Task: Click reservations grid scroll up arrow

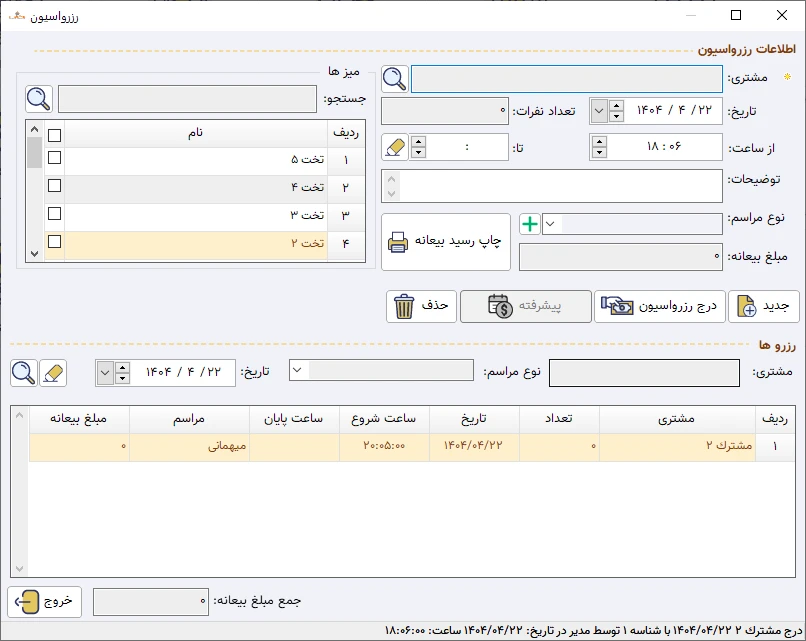Action: point(20,415)
